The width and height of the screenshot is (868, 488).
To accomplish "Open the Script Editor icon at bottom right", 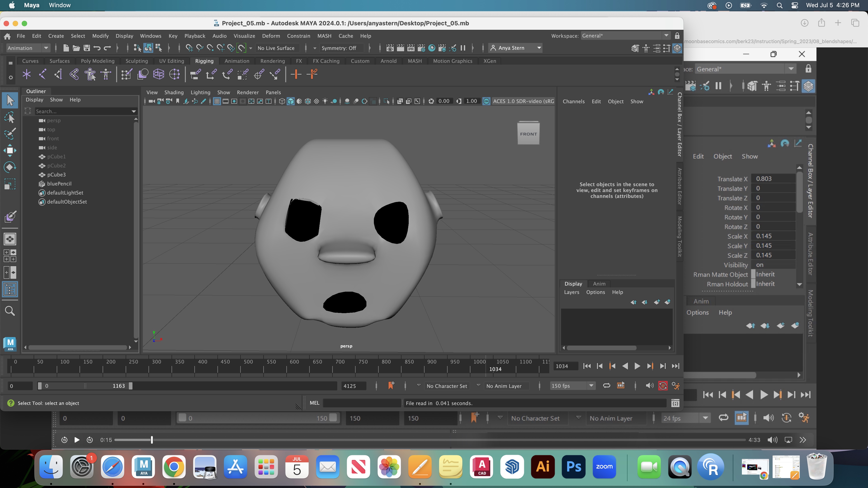I will point(675,403).
